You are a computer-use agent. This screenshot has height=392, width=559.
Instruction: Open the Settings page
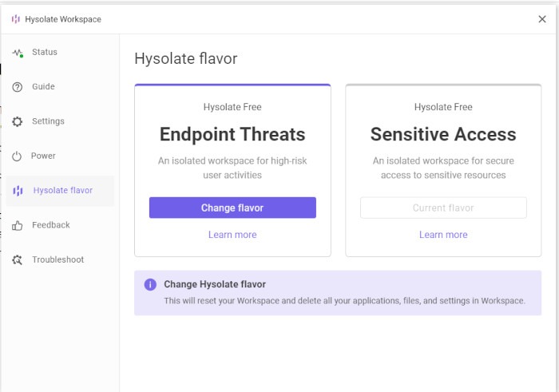[48, 121]
